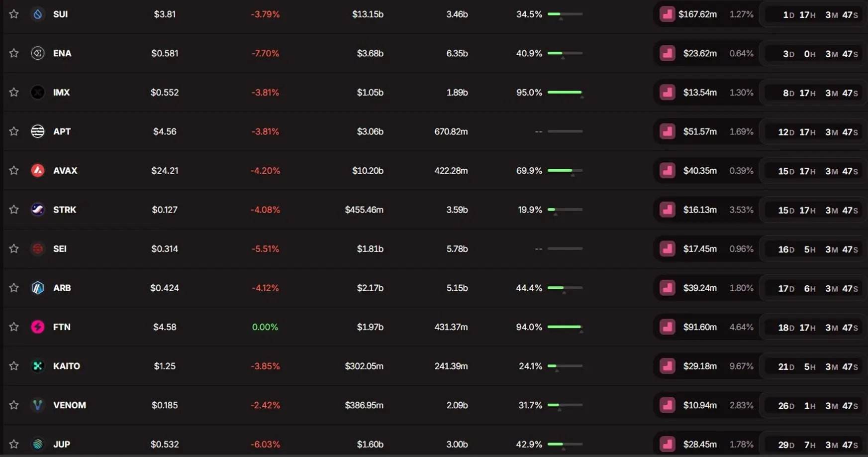Toggle the favorite star for SUI
This screenshot has height=457, width=868.
pos(14,14)
